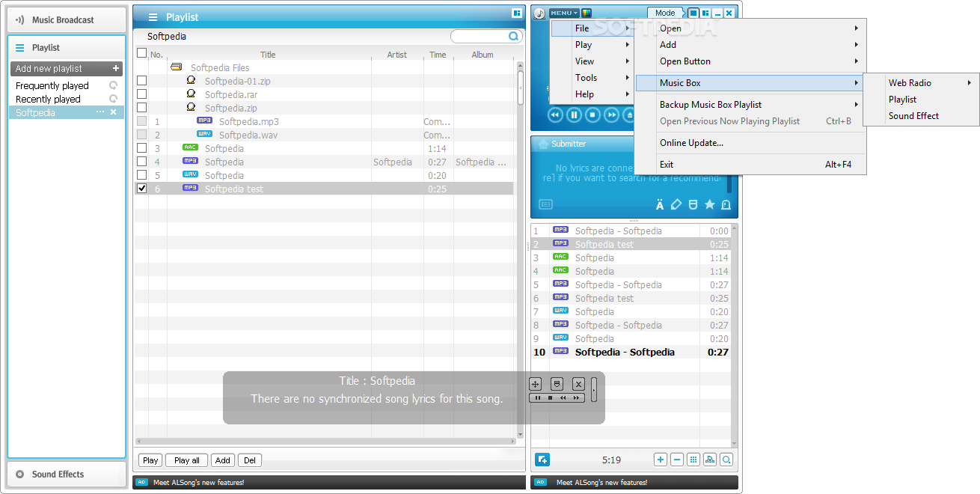Select Sound Effect in Music Box submenu
The width and height of the screenshot is (980, 494).
tap(922, 116)
